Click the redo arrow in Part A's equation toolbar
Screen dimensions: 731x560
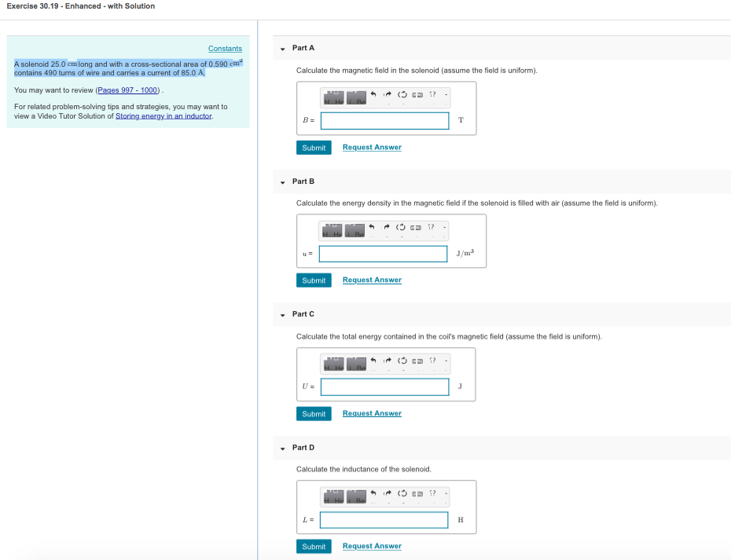[388, 96]
